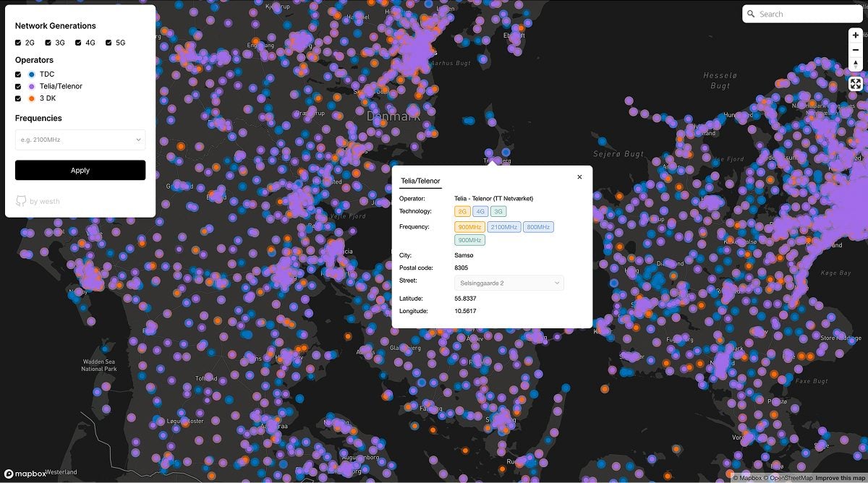The image size is (868, 483).
Task: Click the operator name Telia - Telenor (TT Netværket)
Action: coord(493,198)
